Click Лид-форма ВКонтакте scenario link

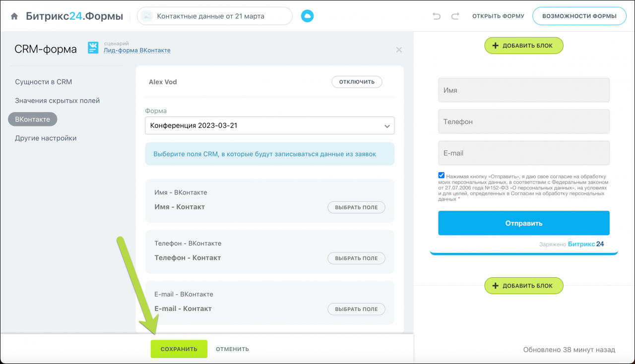point(137,51)
